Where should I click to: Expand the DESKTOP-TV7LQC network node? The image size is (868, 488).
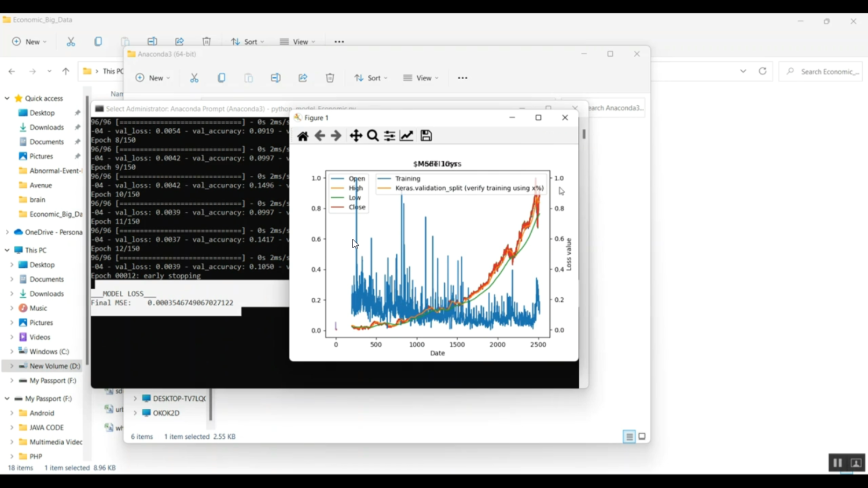[135, 398]
